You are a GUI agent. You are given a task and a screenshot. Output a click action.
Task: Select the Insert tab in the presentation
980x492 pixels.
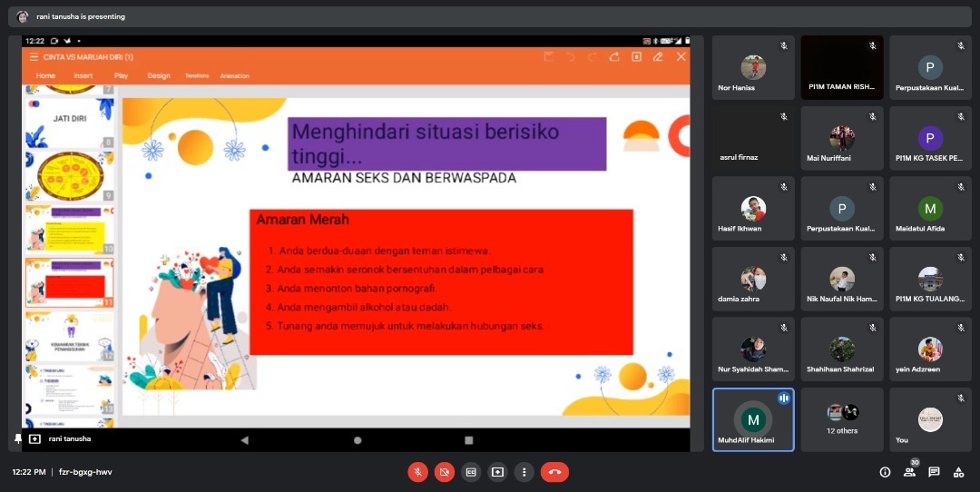[x=83, y=76]
